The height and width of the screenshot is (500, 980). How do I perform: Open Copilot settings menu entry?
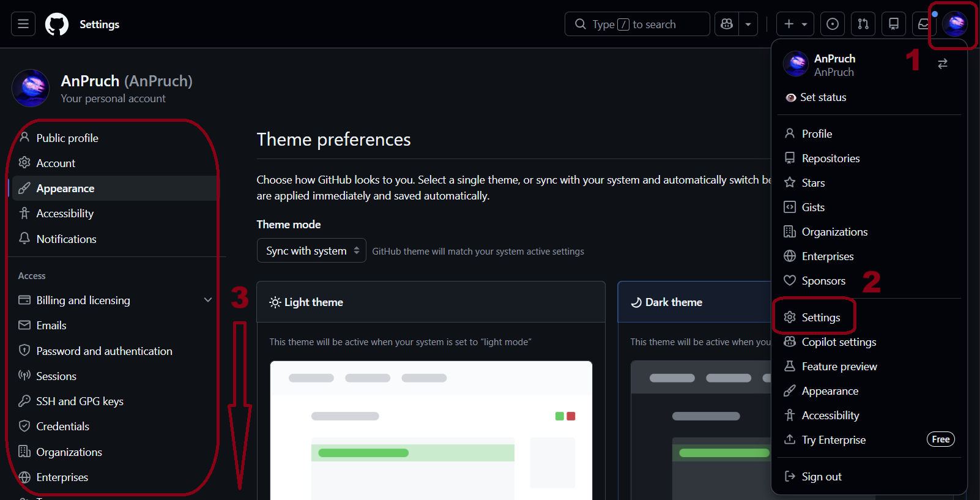pos(869,341)
